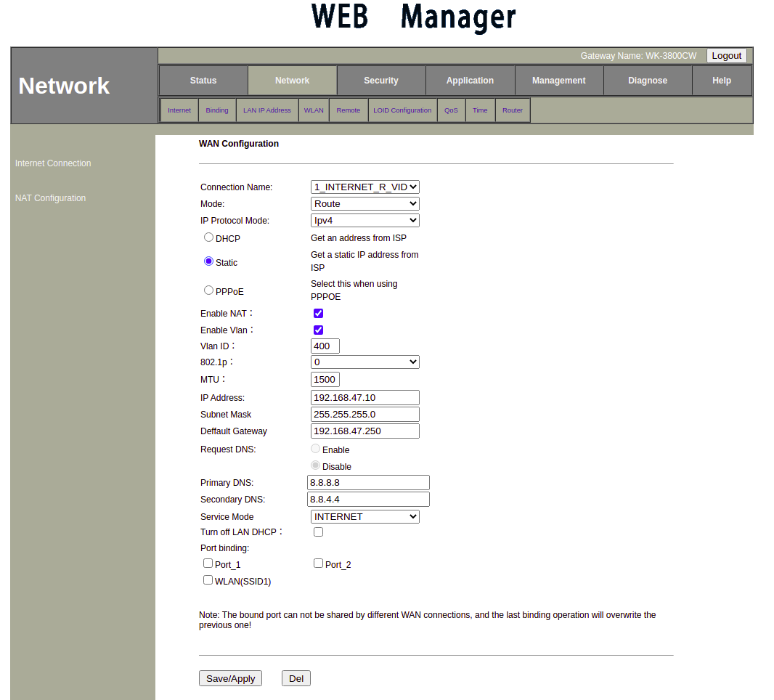Open Internet Connection in sidebar

pos(53,163)
